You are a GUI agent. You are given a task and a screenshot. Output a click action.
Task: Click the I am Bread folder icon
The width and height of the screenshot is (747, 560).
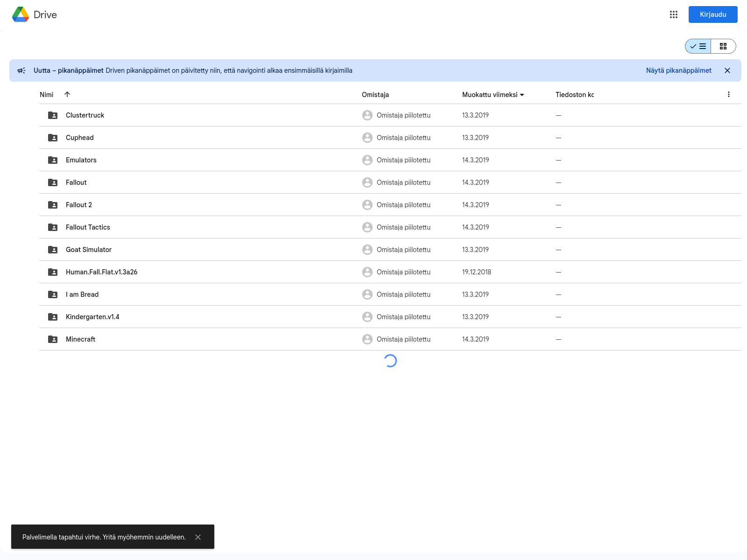[x=53, y=294]
